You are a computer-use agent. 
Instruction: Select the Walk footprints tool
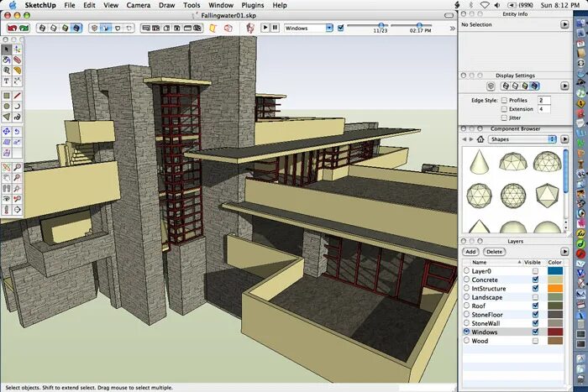click(7, 189)
